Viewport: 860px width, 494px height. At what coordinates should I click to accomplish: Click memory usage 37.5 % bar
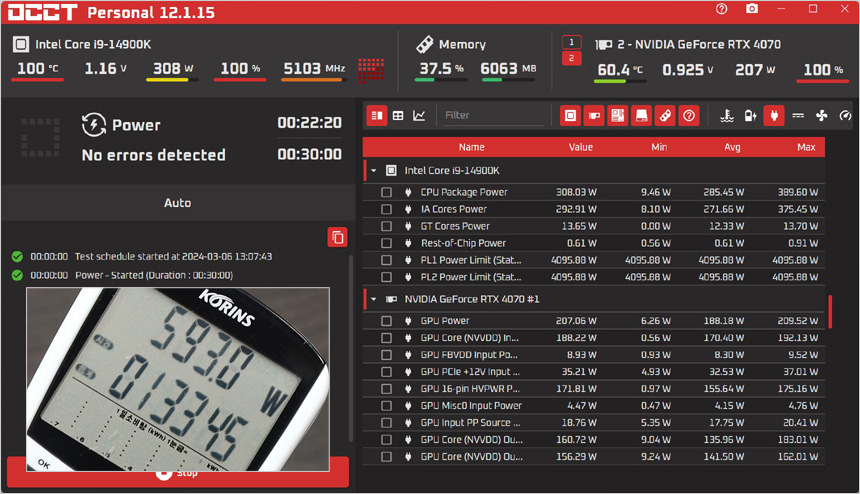pos(440,80)
